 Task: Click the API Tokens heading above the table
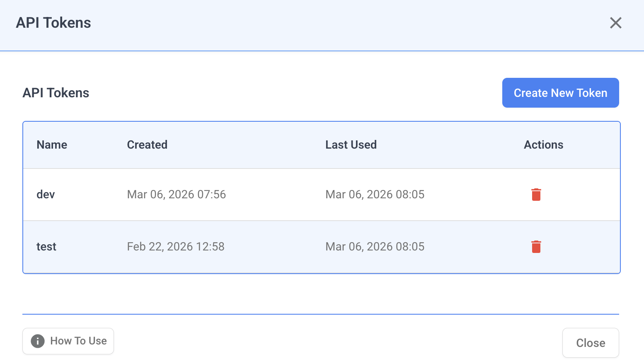point(56,93)
